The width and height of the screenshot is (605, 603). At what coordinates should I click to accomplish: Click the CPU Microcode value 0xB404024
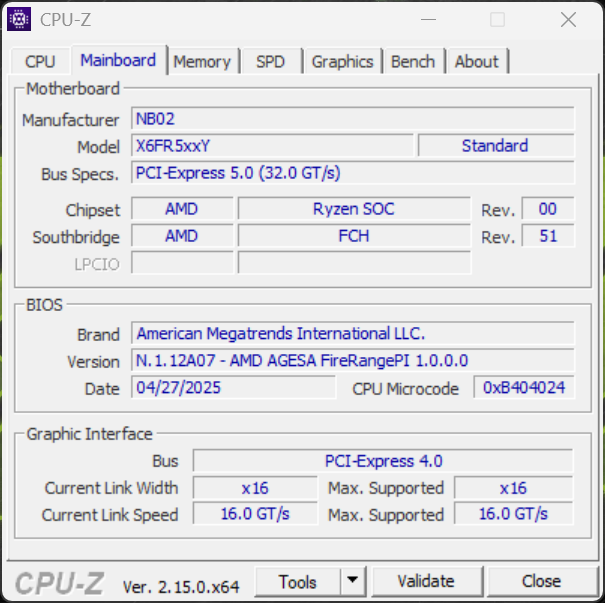[x=524, y=387]
